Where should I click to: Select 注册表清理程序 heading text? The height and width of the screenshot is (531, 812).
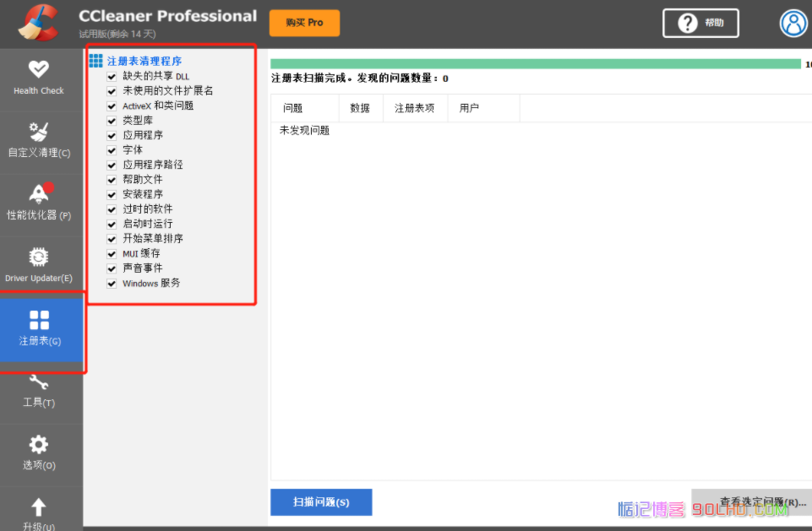144,61
